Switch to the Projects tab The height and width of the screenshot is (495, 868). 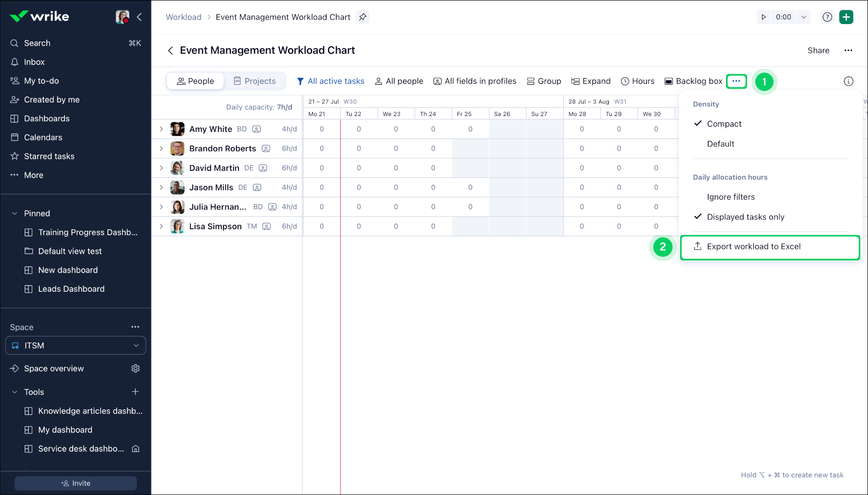click(x=255, y=81)
